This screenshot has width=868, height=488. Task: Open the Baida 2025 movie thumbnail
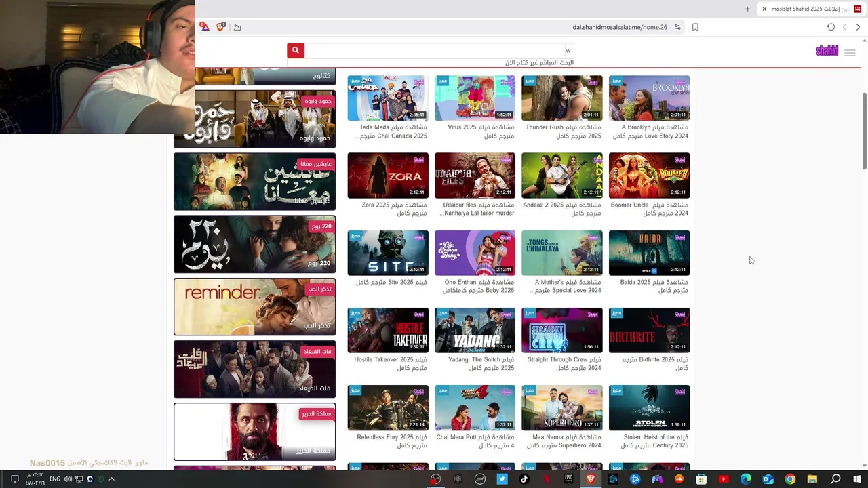[649, 253]
